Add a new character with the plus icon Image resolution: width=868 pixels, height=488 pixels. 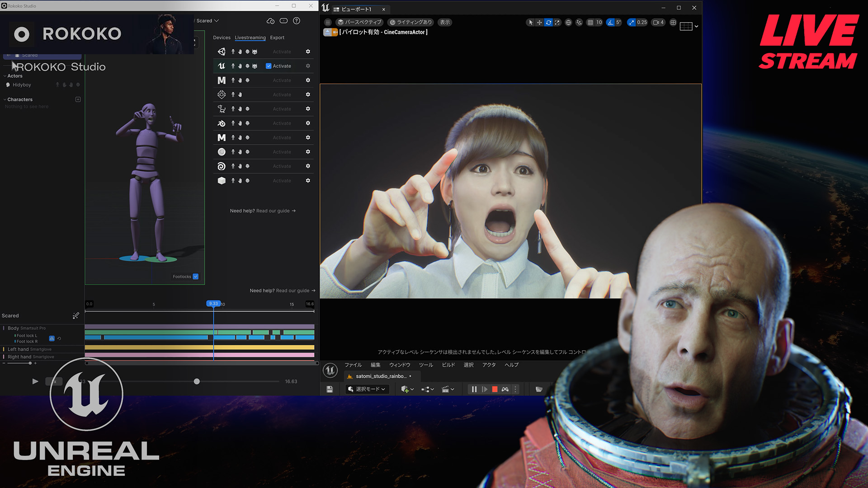pyautogui.click(x=78, y=99)
